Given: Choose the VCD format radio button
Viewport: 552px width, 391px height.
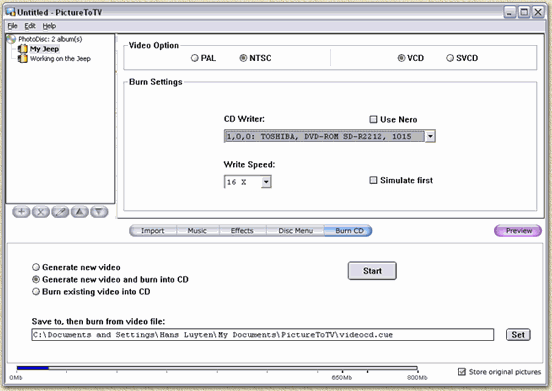Looking at the screenshot, I should (x=401, y=58).
